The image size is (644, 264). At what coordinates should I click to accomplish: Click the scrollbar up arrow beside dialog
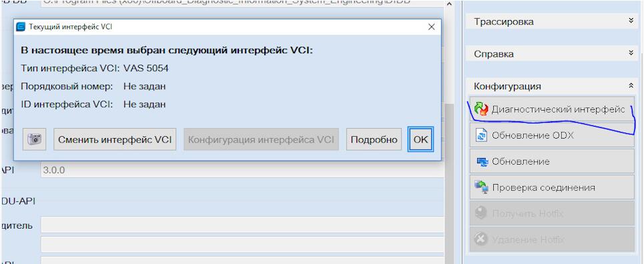(x=449, y=4)
